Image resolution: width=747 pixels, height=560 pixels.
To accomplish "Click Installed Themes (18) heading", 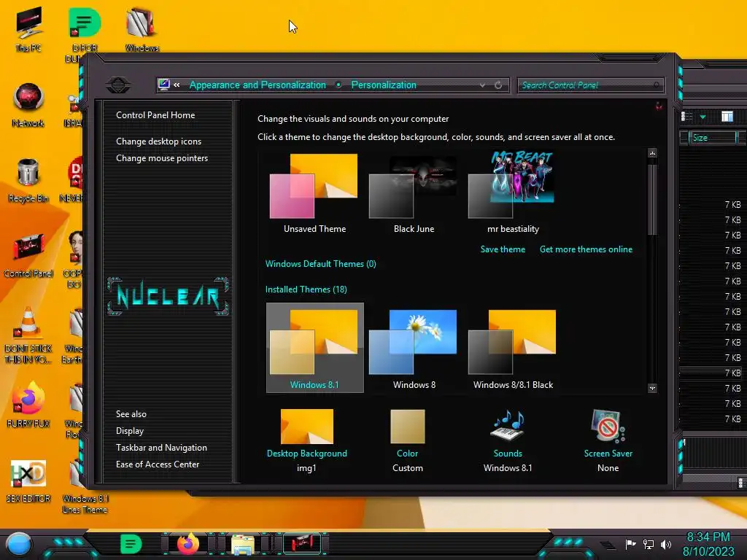I will [x=306, y=289].
